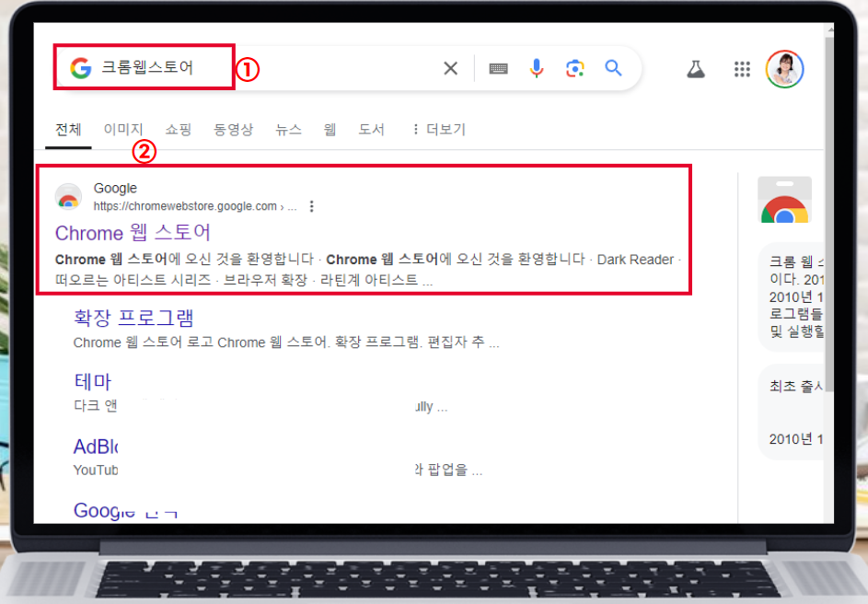Image resolution: width=868 pixels, height=604 pixels.
Task: Click the blue magnifier search button
Action: (613, 67)
